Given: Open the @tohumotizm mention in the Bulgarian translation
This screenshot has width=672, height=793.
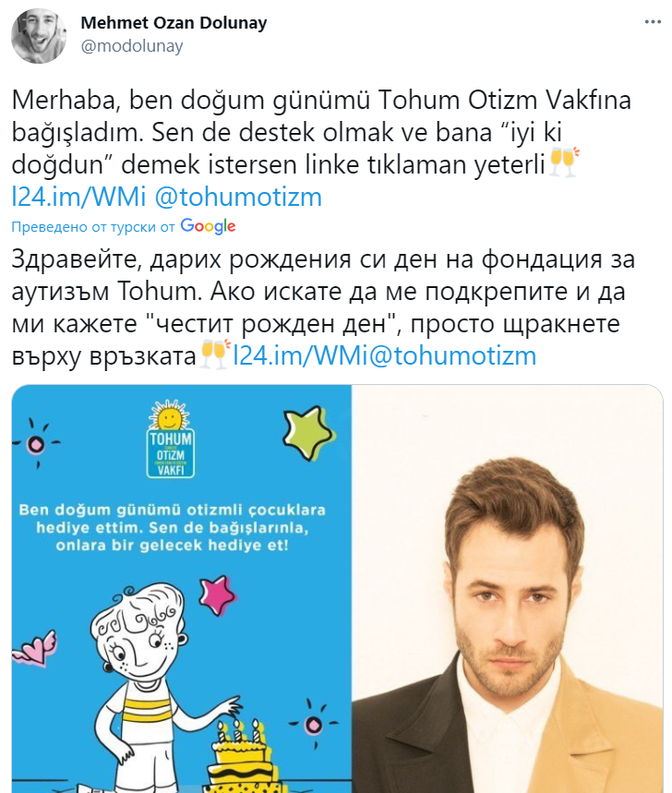Looking at the screenshot, I should point(452,355).
